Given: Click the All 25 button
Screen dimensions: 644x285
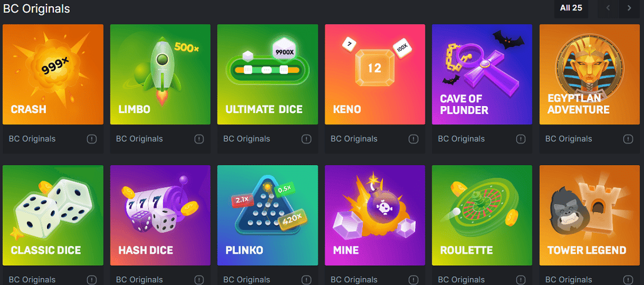Looking at the screenshot, I should (x=571, y=8).
